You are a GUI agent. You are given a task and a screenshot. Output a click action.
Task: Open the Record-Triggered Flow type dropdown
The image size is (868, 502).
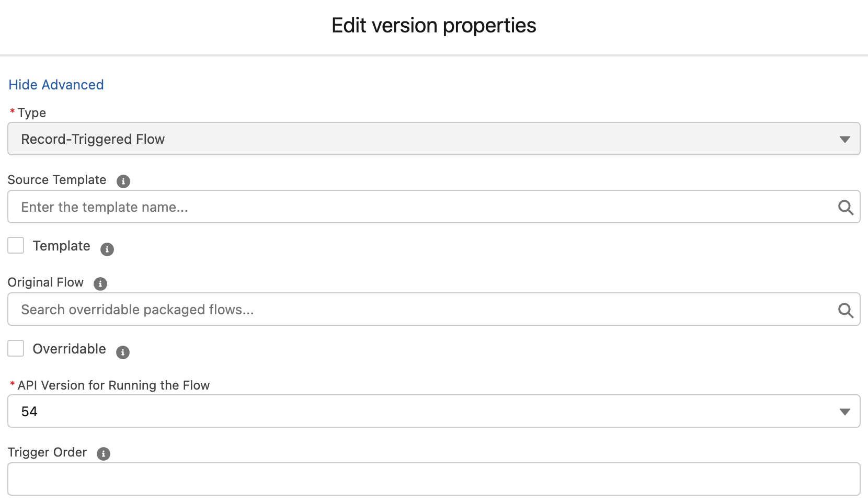pyautogui.click(x=418, y=139)
